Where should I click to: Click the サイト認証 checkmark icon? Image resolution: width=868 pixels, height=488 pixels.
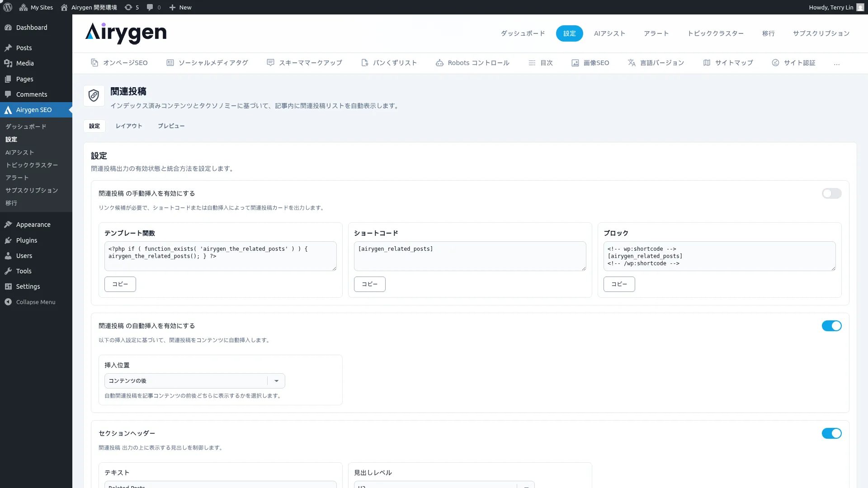point(775,63)
